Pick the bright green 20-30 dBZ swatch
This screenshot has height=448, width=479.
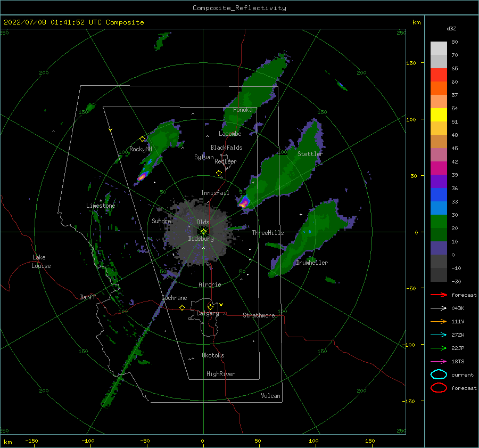(x=439, y=221)
